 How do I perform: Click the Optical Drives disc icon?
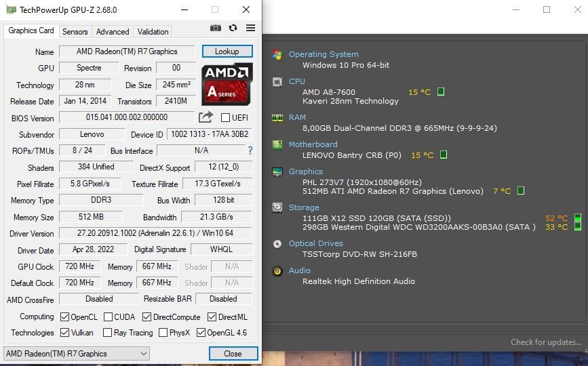pyautogui.click(x=277, y=244)
